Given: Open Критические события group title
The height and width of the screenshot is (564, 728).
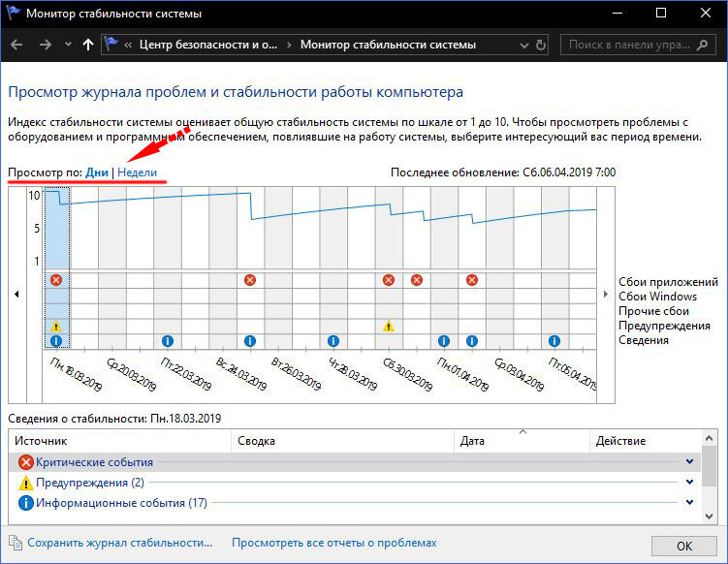Looking at the screenshot, I should (x=94, y=462).
